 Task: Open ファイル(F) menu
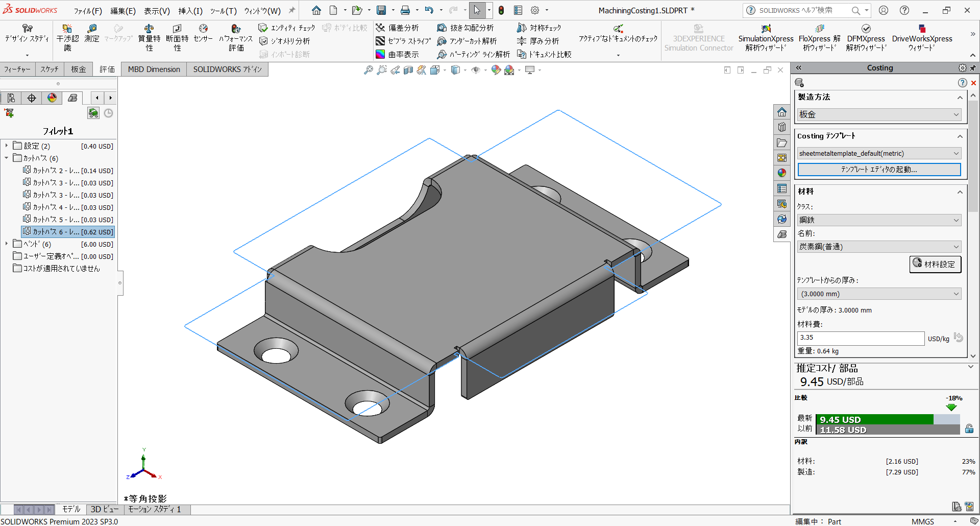pyautogui.click(x=88, y=11)
